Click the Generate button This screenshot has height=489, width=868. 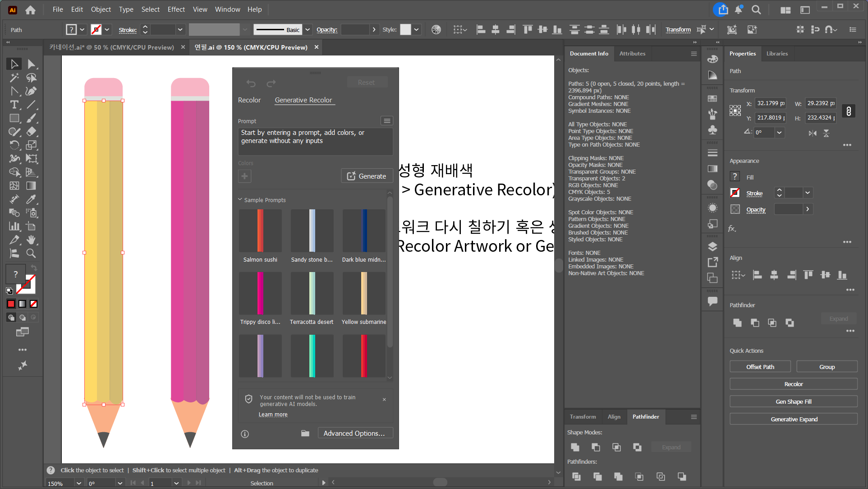coord(367,176)
